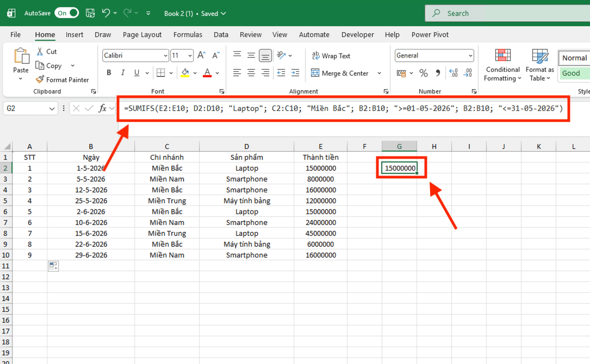590x364 pixels.
Task: Open Customize Quick Access Toolbar dropdown
Action: click(x=148, y=13)
